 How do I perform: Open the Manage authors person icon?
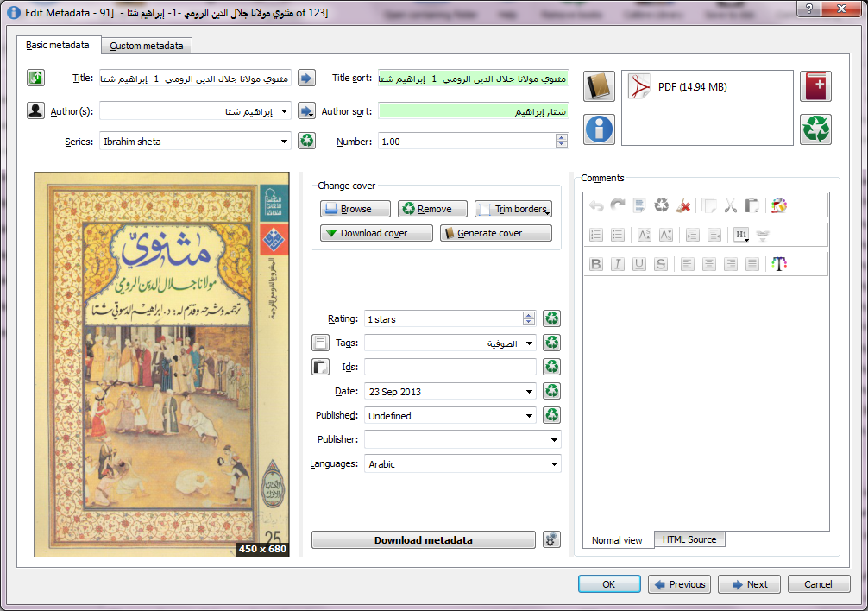[x=36, y=110]
